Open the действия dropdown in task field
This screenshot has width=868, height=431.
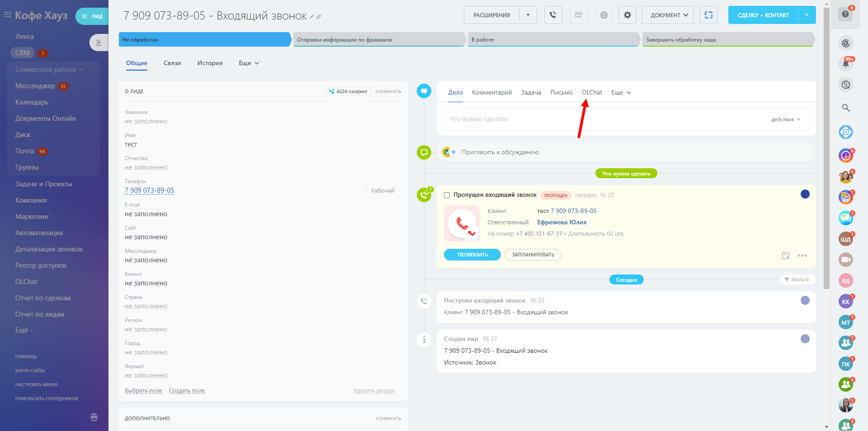pos(785,119)
